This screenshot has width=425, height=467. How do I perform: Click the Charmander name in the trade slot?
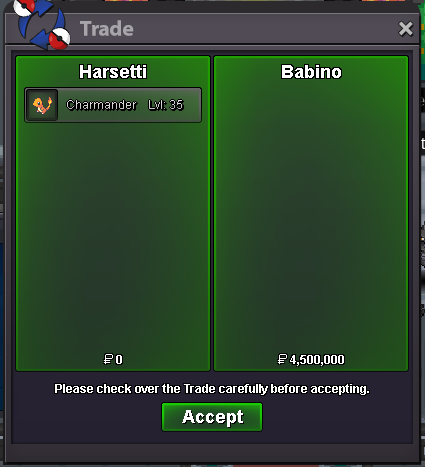(101, 105)
